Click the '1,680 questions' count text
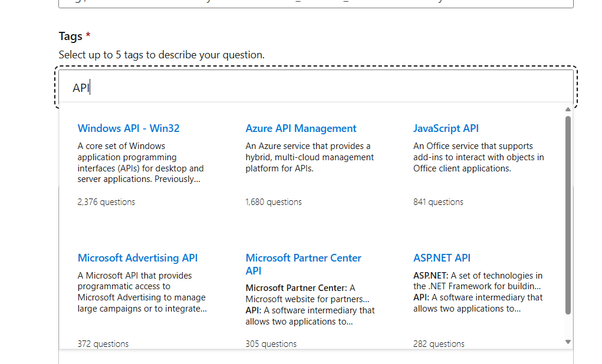Screen dimensions: 602x364 click(x=274, y=202)
